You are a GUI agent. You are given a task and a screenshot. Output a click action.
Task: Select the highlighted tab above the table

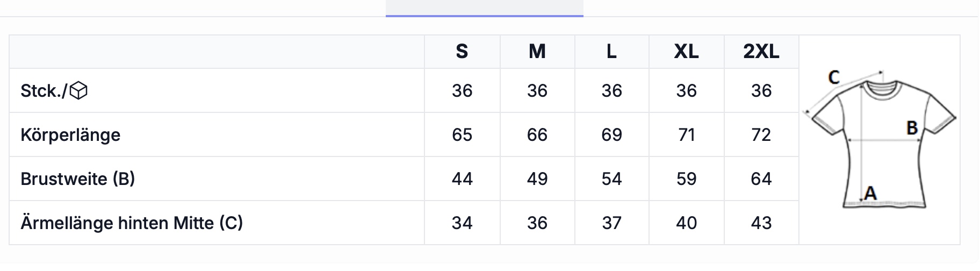pos(484,9)
